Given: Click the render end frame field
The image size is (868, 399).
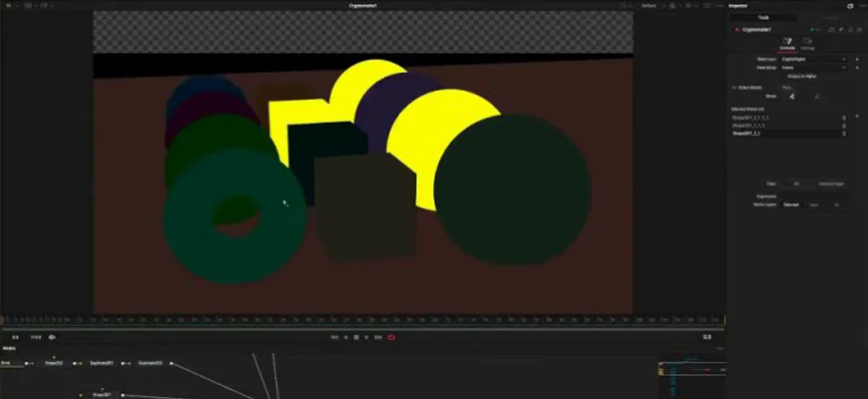Looking at the screenshot, I should [x=36, y=337].
